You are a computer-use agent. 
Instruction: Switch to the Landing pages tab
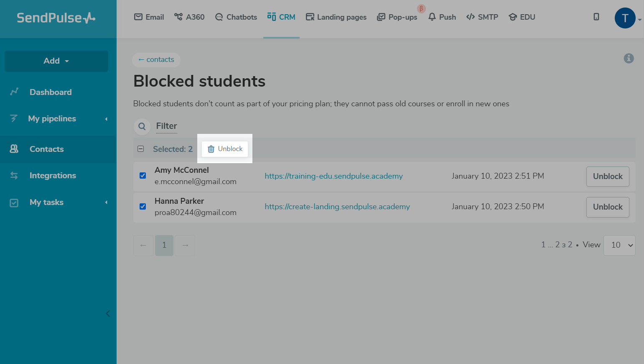tap(336, 17)
